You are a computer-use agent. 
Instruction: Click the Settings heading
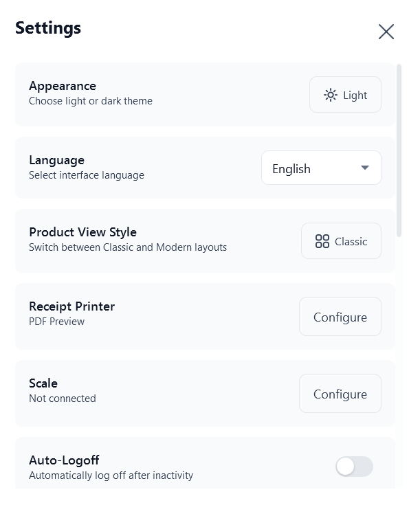[48, 28]
